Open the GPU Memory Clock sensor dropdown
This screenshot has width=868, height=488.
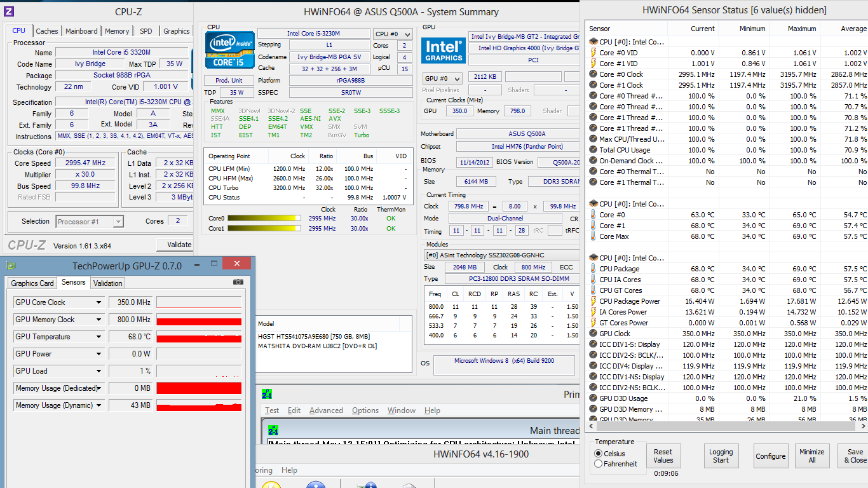pos(98,320)
